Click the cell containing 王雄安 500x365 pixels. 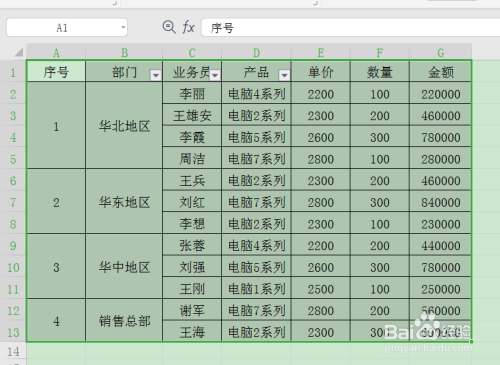pyautogui.click(x=192, y=115)
